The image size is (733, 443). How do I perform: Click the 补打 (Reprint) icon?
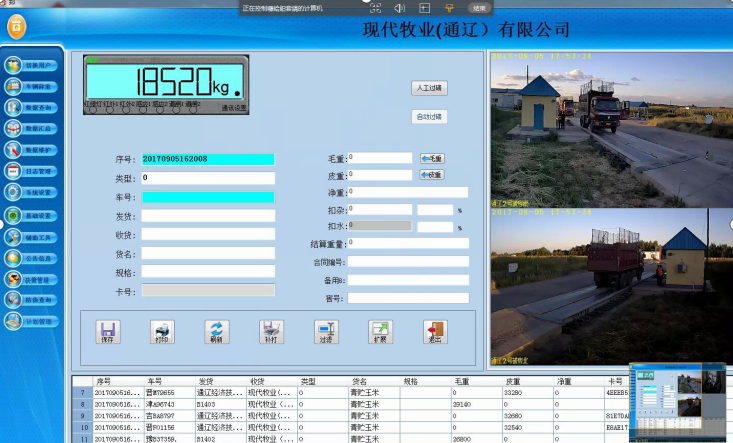click(270, 332)
